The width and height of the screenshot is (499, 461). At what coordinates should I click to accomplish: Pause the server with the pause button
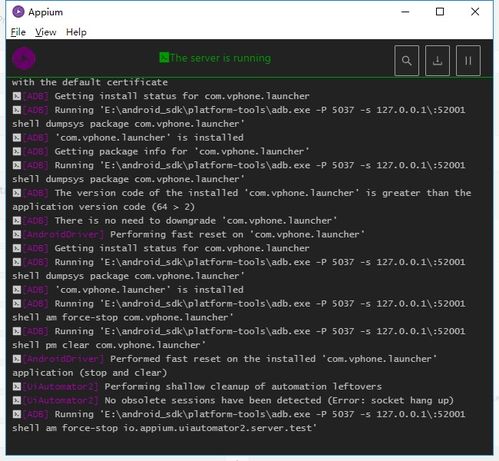click(468, 61)
